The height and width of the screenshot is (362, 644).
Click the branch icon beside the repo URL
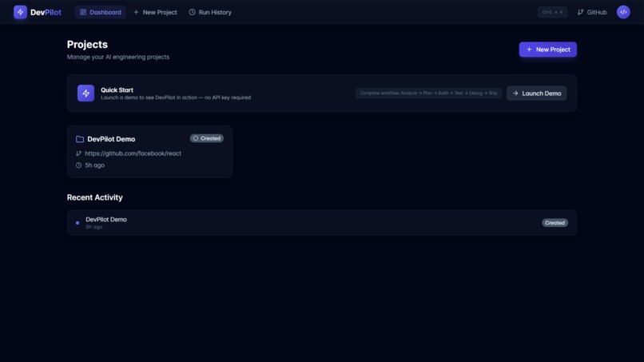point(78,153)
